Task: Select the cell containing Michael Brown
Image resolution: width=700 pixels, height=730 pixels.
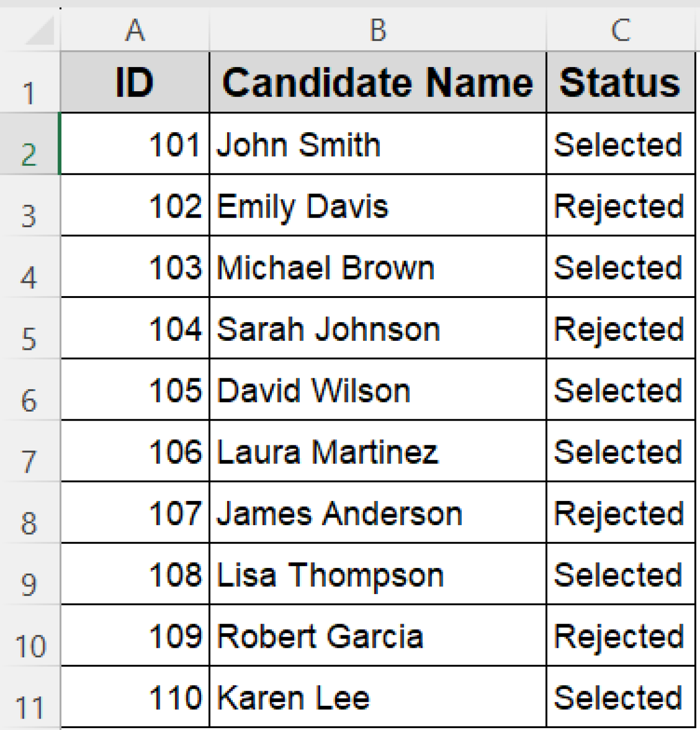Action: [377, 267]
